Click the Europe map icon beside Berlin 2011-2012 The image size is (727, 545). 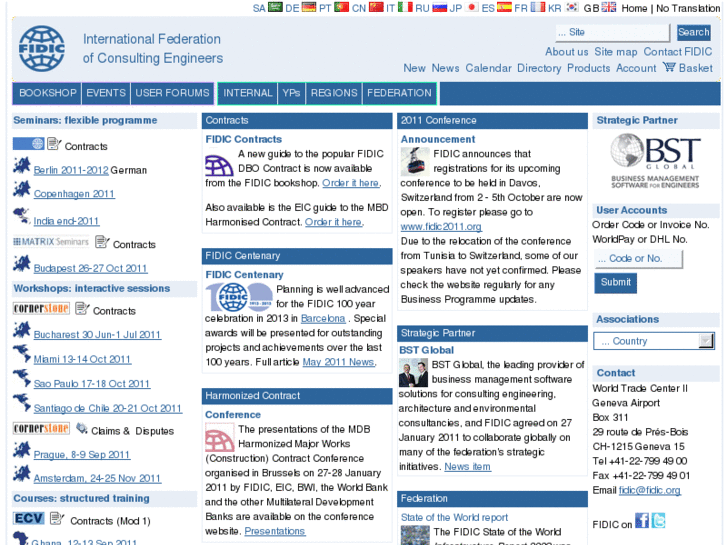pyautogui.click(x=22, y=166)
